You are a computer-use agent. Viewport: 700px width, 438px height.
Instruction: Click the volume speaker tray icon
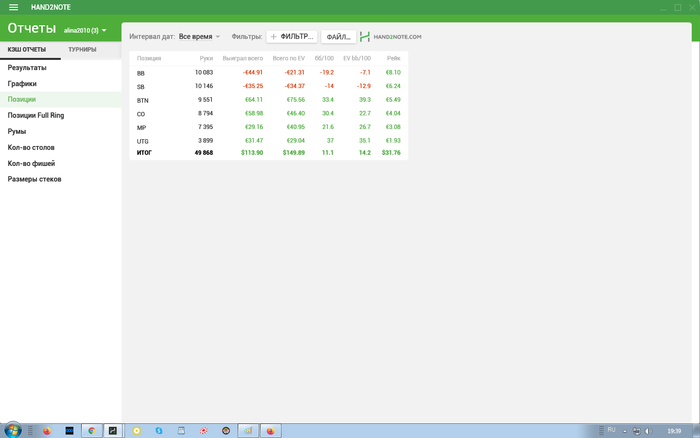(x=648, y=431)
